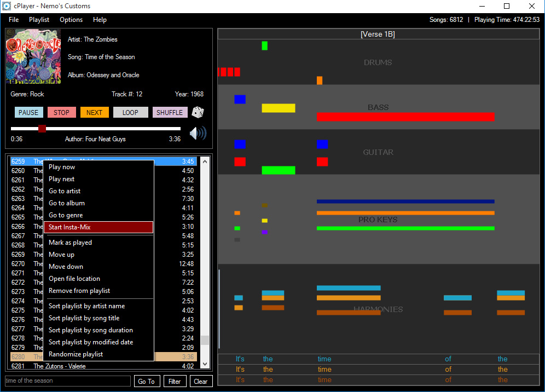Click the cPlayer app icon in title bar

point(7,6)
